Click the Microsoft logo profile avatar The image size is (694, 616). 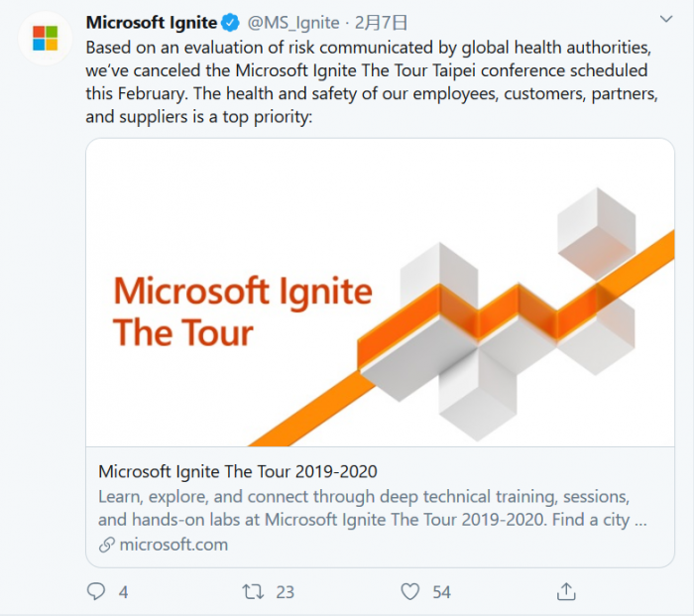tap(45, 39)
